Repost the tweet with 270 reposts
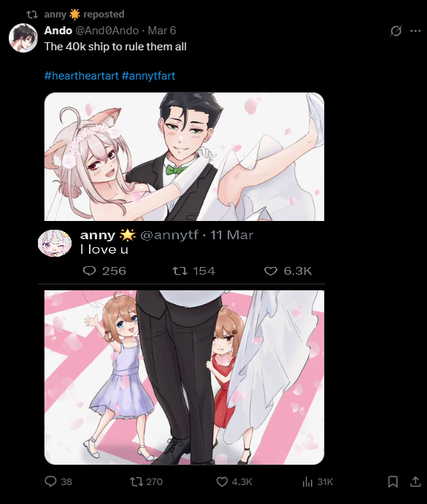This screenshot has width=427, height=504. click(136, 481)
